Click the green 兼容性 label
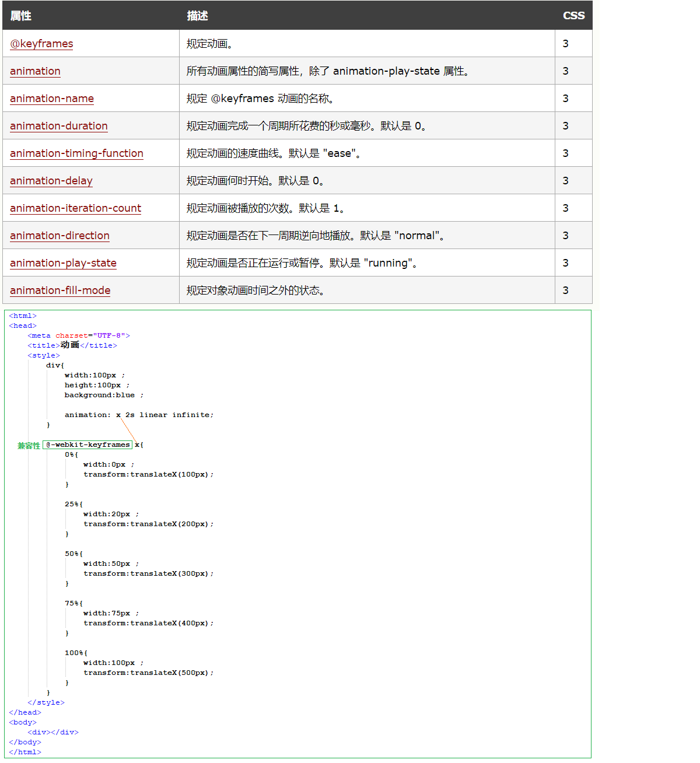Screen dimensions: 700x763 29,446
